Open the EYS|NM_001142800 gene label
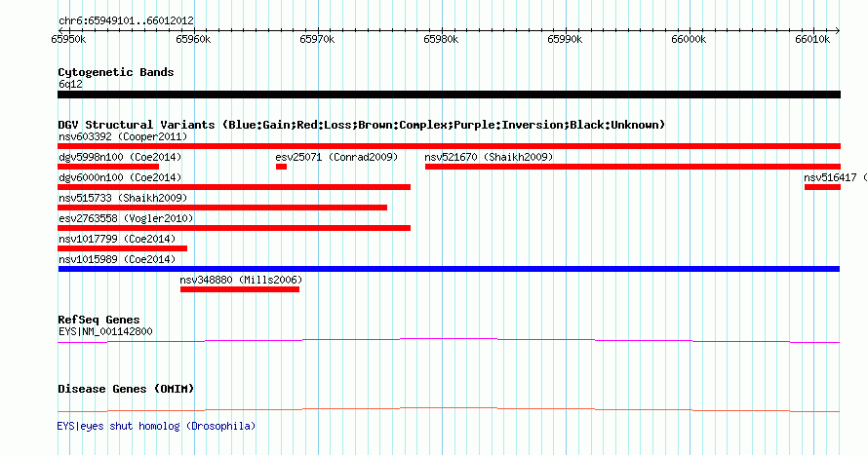The image size is (868, 455). (x=105, y=331)
